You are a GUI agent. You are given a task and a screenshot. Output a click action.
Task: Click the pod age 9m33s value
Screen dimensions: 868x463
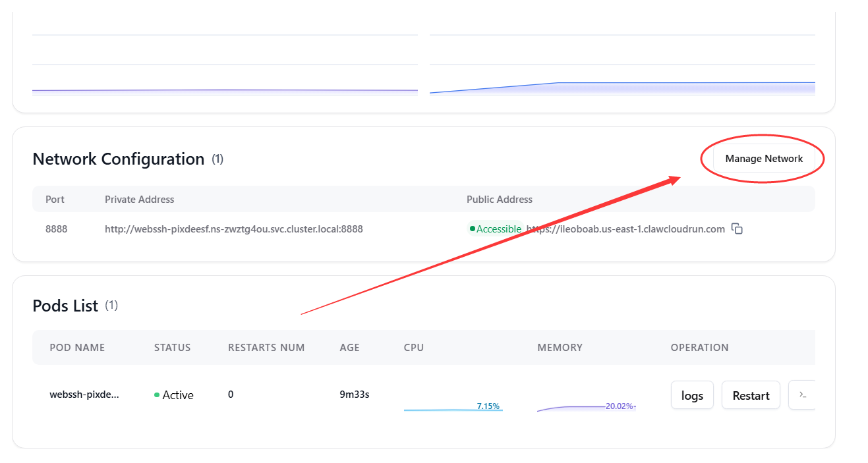pos(354,395)
